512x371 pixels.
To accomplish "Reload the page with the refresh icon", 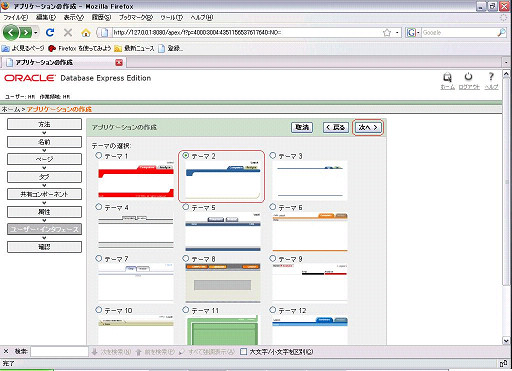I will pos(50,32).
